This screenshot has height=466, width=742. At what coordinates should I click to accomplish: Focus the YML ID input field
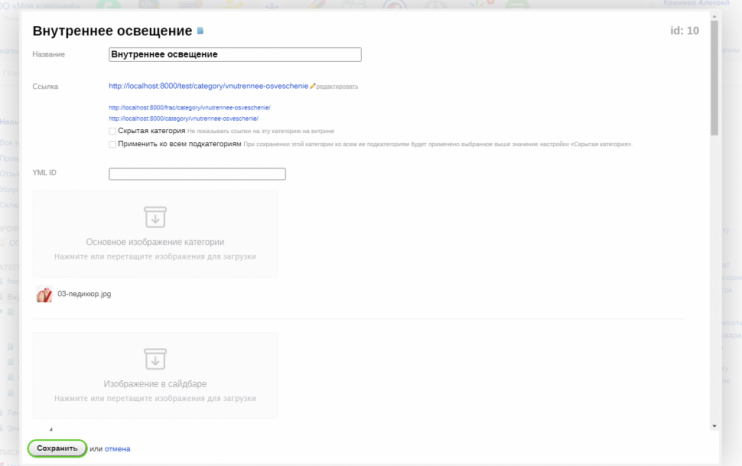[197, 174]
